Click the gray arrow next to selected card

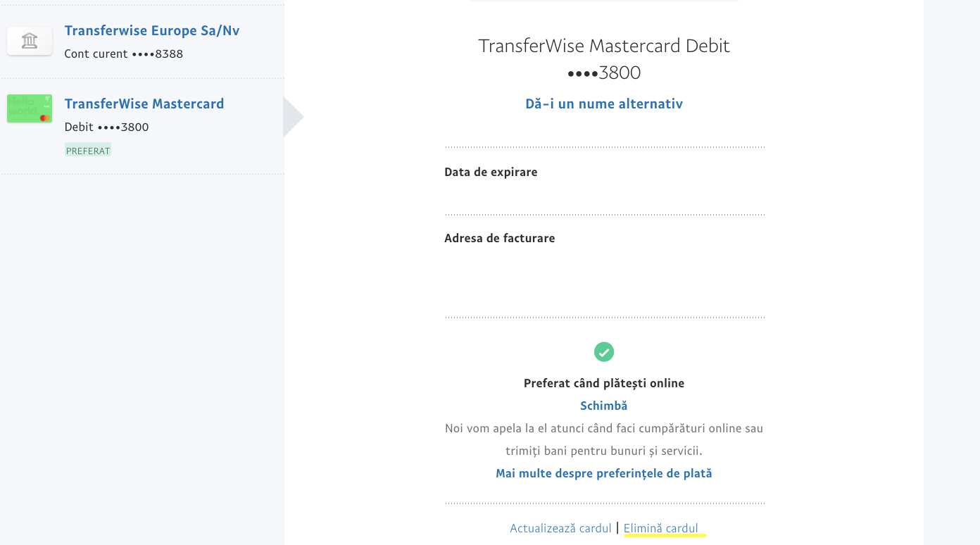point(291,116)
